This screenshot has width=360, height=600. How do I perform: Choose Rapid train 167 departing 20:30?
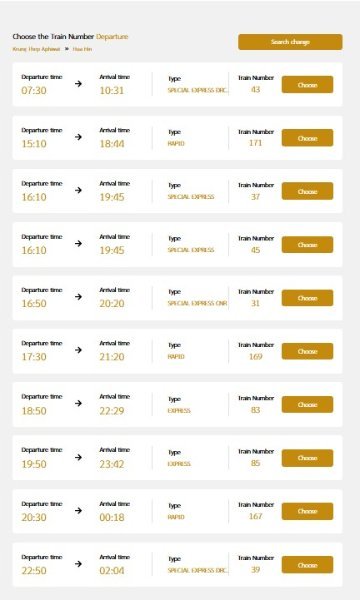[307, 511]
